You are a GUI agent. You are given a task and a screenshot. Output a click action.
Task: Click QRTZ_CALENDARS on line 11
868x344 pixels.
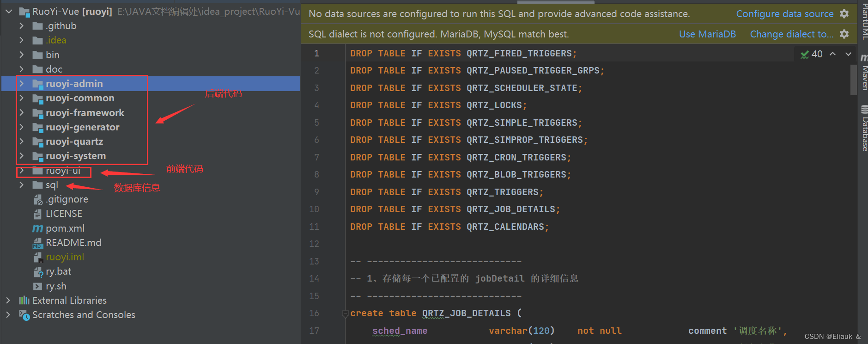pyautogui.click(x=505, y=227)
